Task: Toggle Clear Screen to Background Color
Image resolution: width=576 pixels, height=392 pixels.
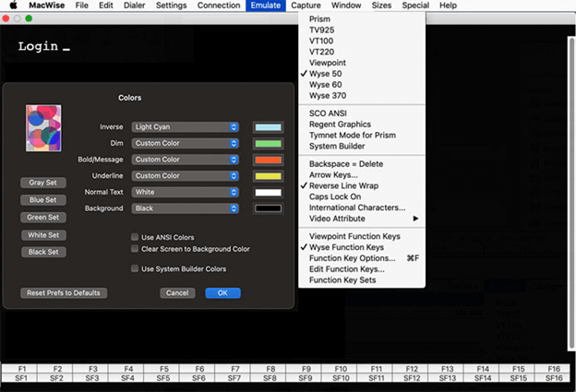Action: (135, 249)
